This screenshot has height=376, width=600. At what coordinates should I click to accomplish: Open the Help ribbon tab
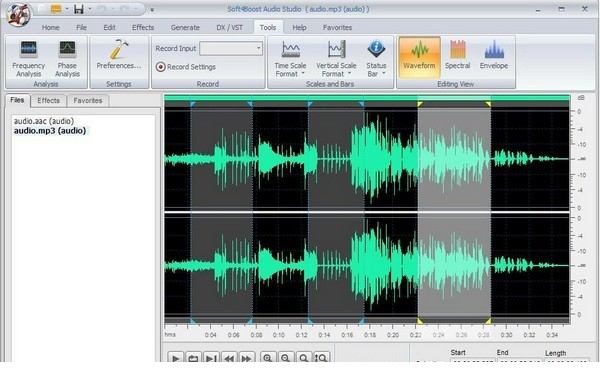tap(299, 28)
